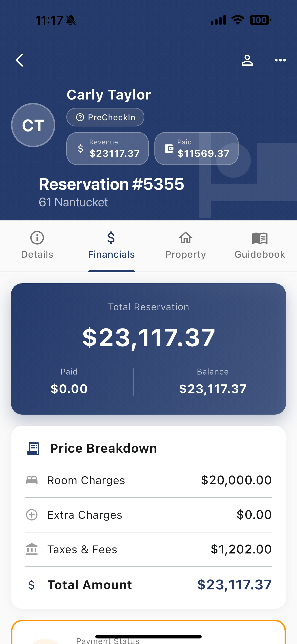Tap the Price Breakdown receipt icon
Image resolution: width=297 pixels, height=644 pixels.
33,448
